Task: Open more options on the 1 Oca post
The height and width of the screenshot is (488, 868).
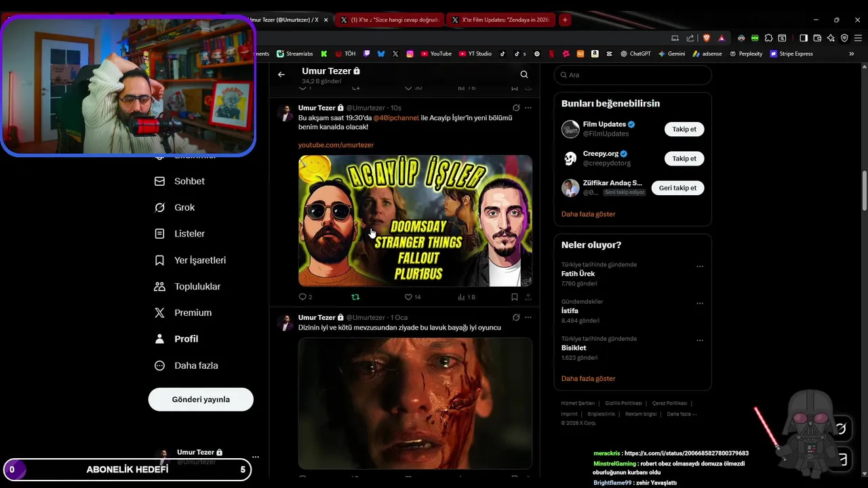Action: tap(528, 317)
